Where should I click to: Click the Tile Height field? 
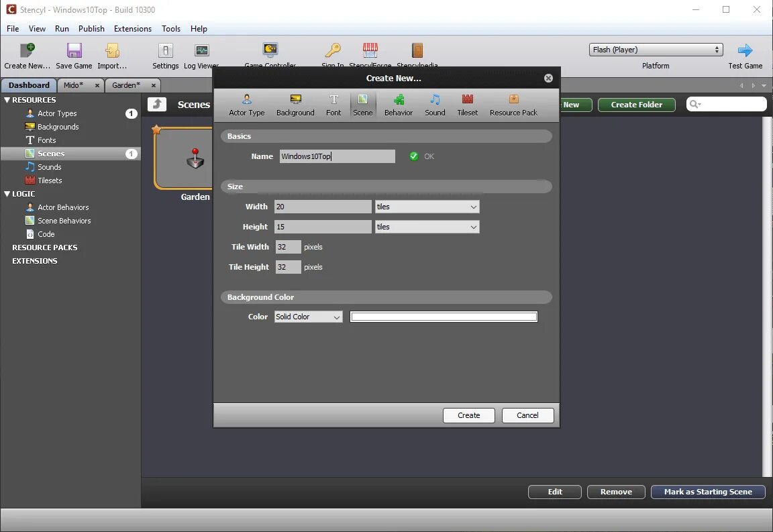(x=288, y=267)
